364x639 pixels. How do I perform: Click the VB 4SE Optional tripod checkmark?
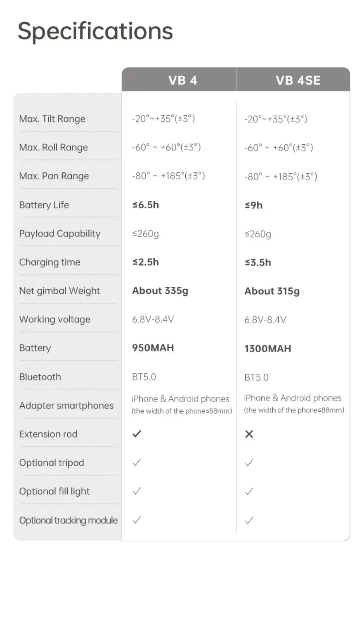(x=249, y=463)
